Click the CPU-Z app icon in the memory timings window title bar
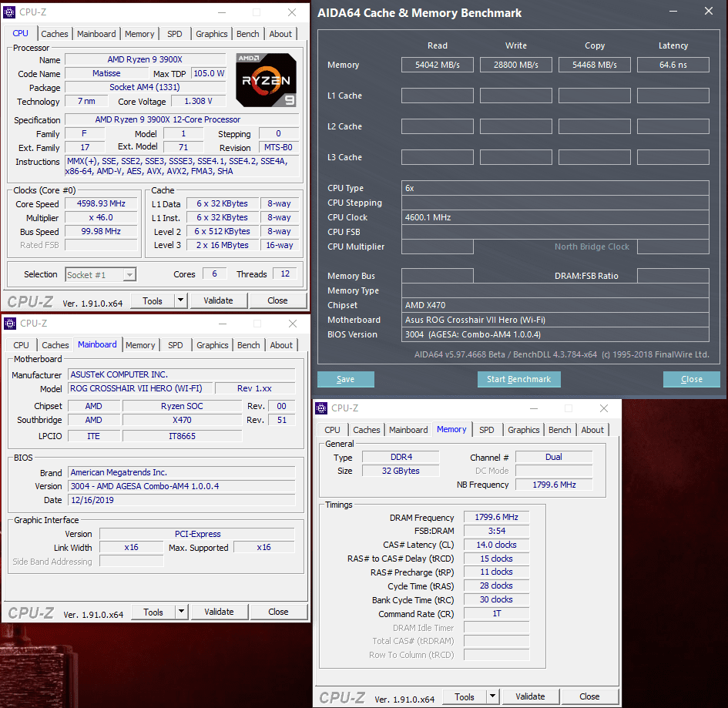728x708 pixels. 321,408
